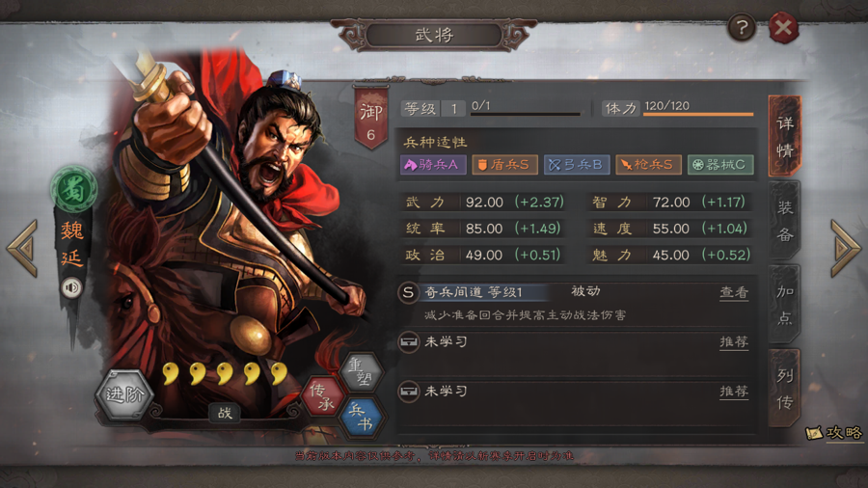Switch to the 列传 biography tab
The height and width of the screenshot is (488, 868).
click(x=784, y=389)
